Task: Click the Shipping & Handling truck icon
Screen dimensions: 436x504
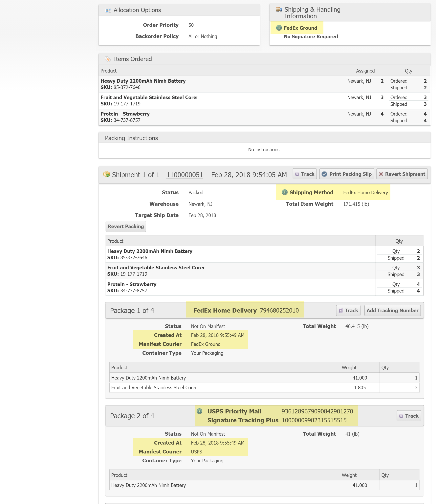Action: click(x=279, y=10)
